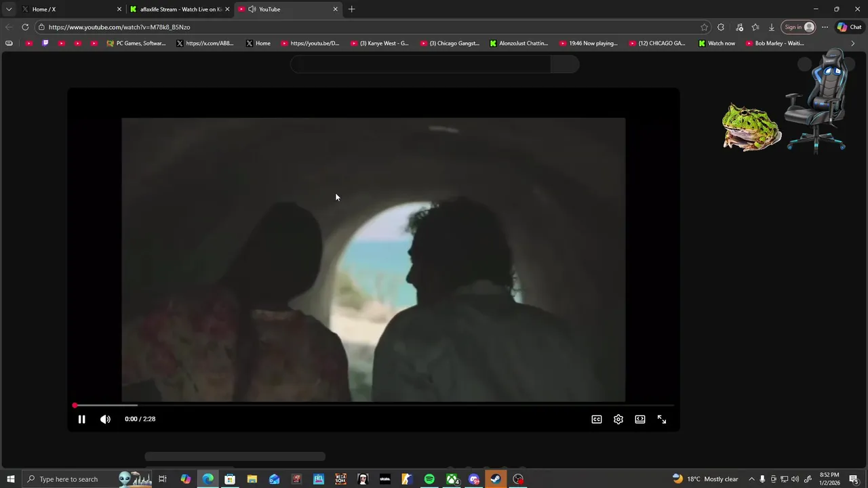
Task: Click the YouTube search box
Action: pyautogui.click(x=420, y=64)
